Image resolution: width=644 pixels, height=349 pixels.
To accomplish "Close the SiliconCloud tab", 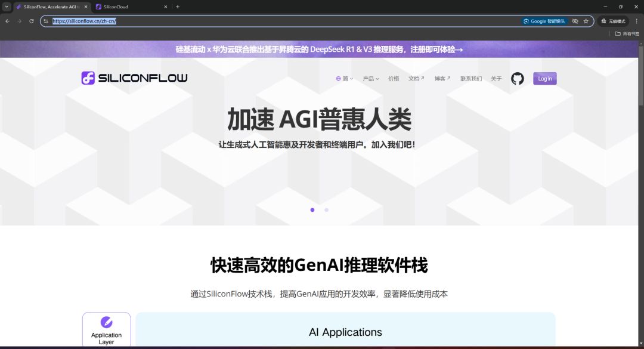I will tap(166, 7).
